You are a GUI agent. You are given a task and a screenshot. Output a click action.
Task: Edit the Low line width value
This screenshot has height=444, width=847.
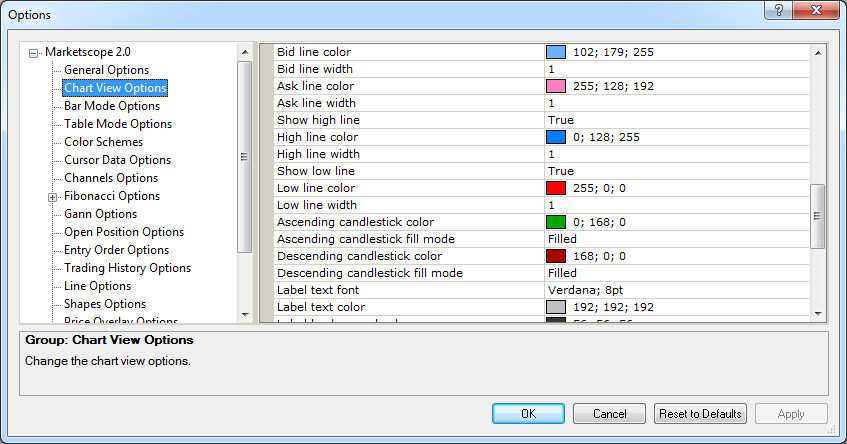click(x=677, y=205)
